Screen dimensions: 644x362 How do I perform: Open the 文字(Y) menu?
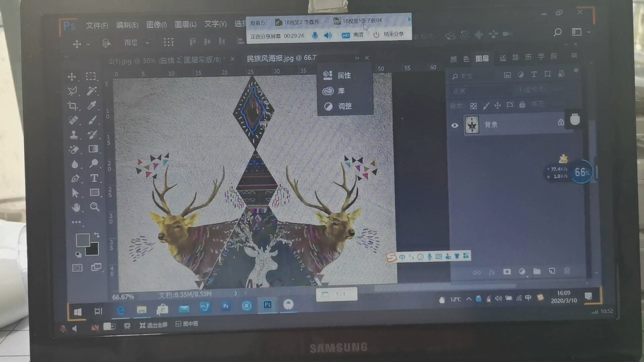[x=215, y=24]
